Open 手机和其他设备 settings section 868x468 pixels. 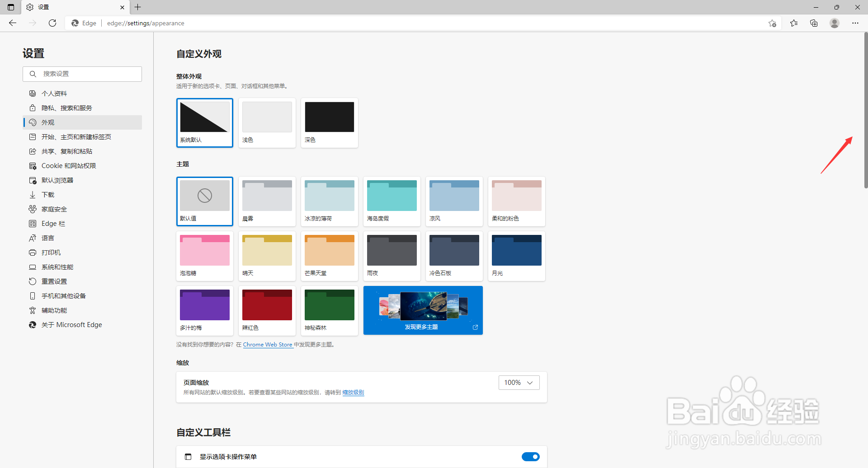tap(82, 296)
